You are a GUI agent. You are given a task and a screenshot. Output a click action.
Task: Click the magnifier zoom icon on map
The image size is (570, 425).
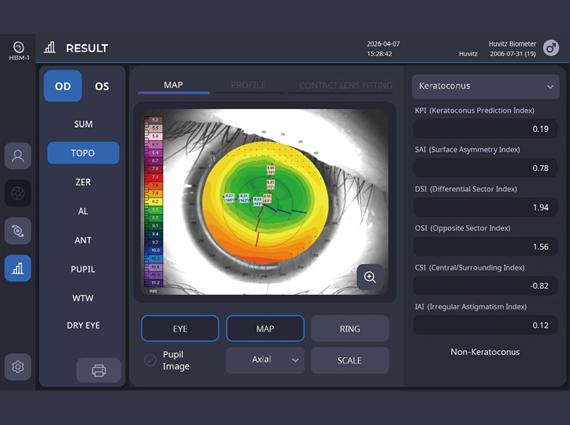pos(370,277)
